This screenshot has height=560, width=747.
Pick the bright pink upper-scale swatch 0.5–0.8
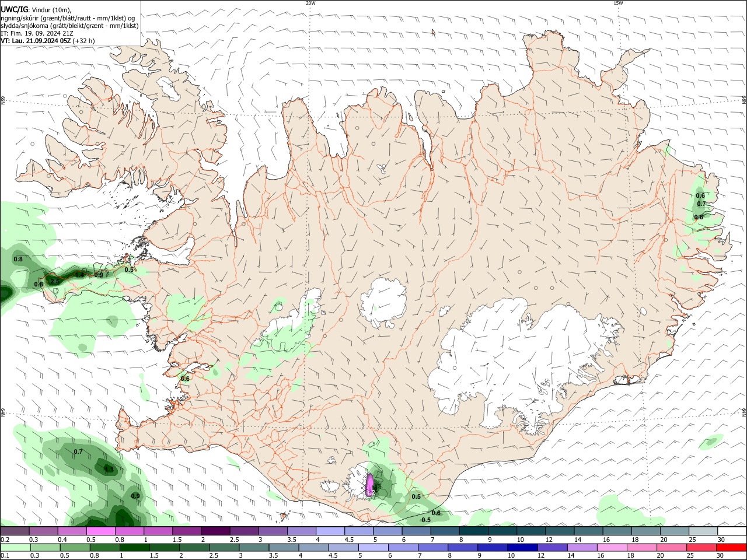point(100,531)
